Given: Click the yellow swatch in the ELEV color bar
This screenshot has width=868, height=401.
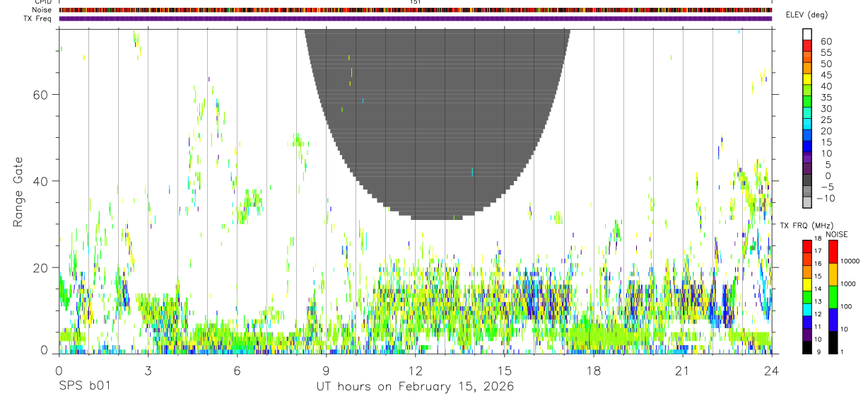Looking at the screenshot, I should (x=807, y=79).
